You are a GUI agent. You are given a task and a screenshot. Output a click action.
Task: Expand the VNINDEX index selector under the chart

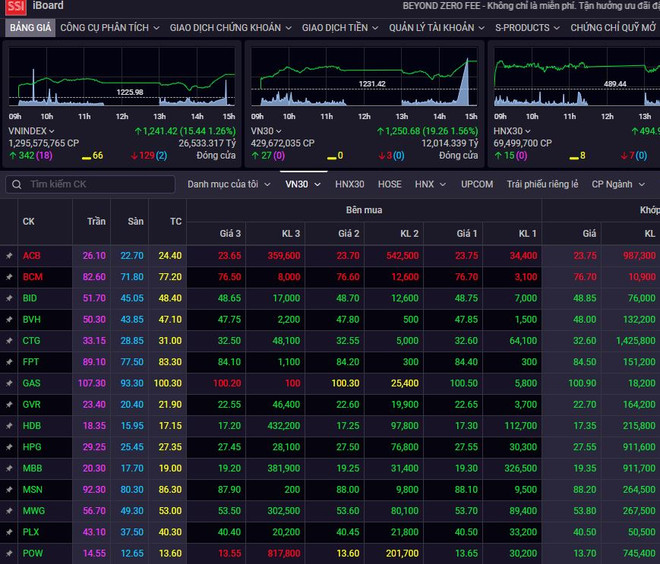31,131
